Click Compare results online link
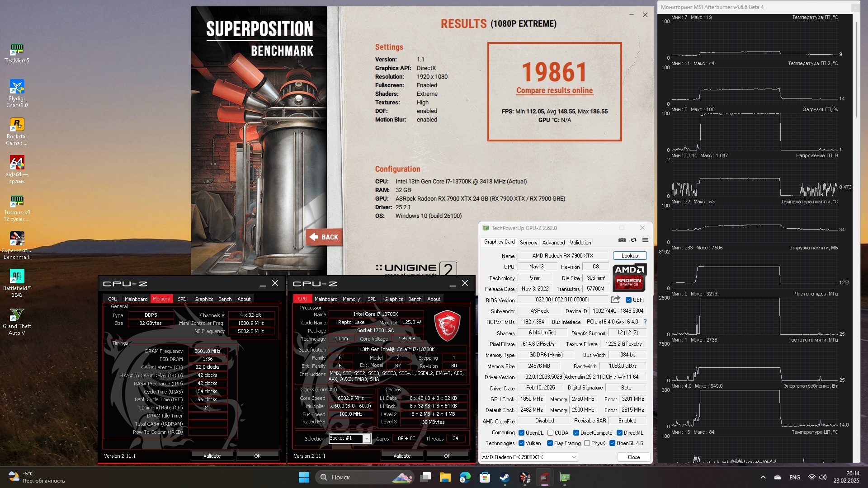 555,90
